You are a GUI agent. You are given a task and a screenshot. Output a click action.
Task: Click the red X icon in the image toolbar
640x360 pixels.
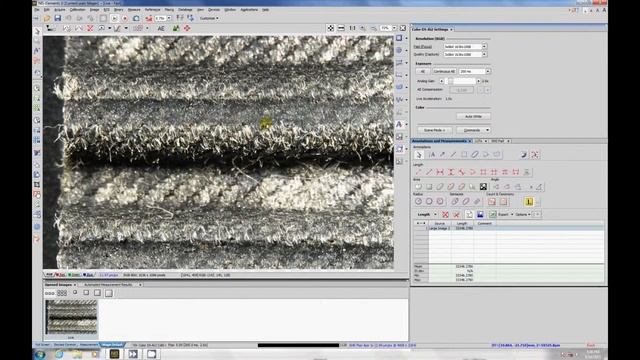(90, 29)
